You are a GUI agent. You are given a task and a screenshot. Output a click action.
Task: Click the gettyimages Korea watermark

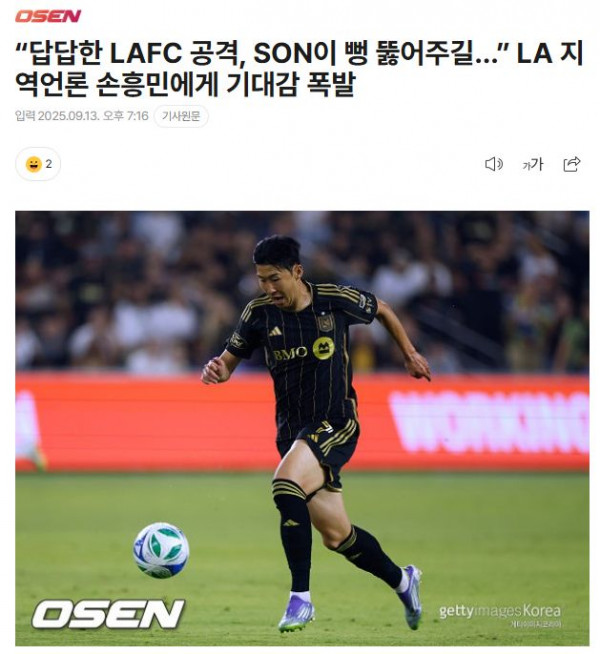tap(500, 611)
